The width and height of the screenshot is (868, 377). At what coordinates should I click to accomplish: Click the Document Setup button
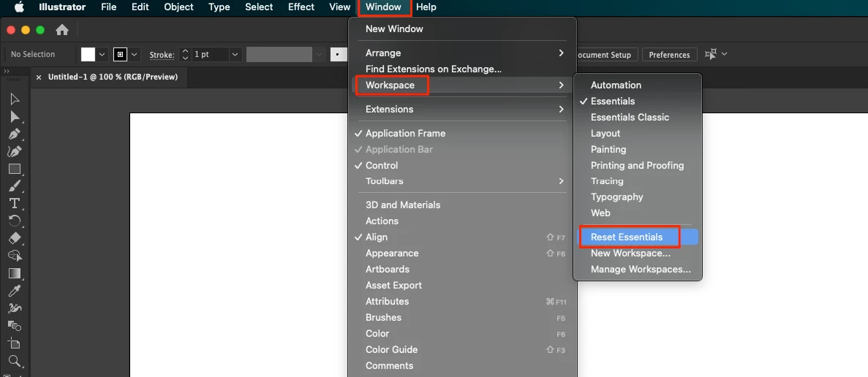[x=605, y=55]
